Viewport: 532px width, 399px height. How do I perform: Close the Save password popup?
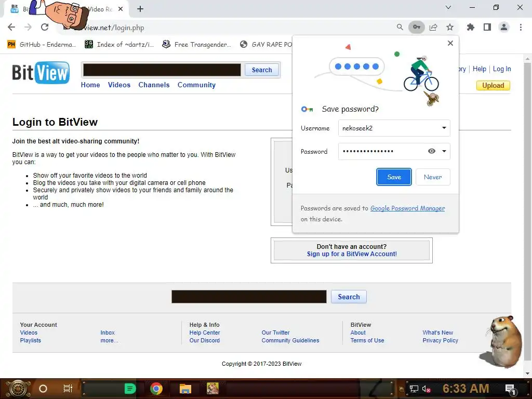tap(450, 43)
